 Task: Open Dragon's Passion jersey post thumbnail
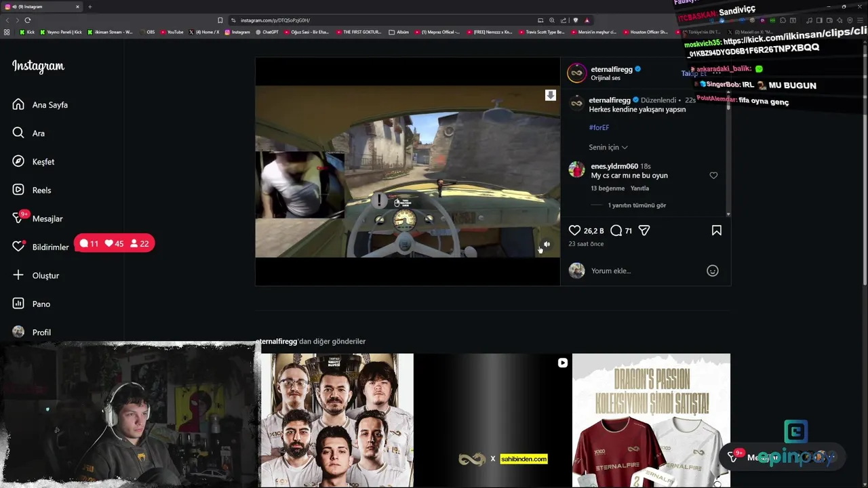coord(651,420)
